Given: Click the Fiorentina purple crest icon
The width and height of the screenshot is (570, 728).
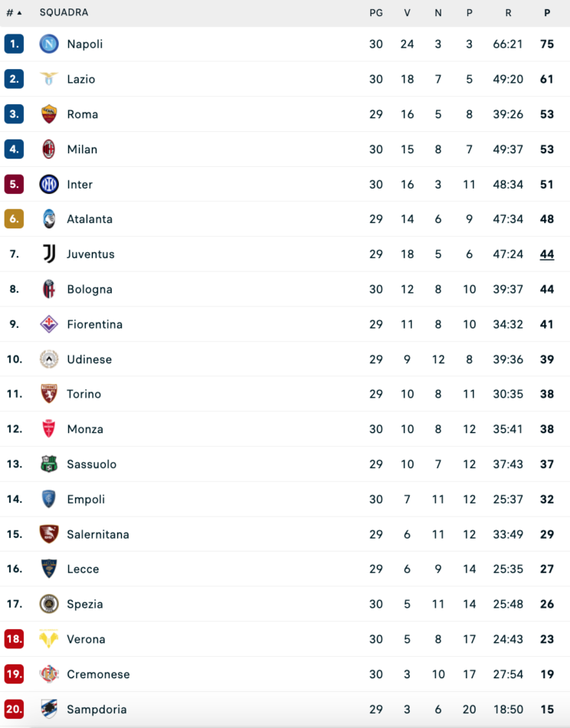Looking at the screenshot, I should coord(49,324).
